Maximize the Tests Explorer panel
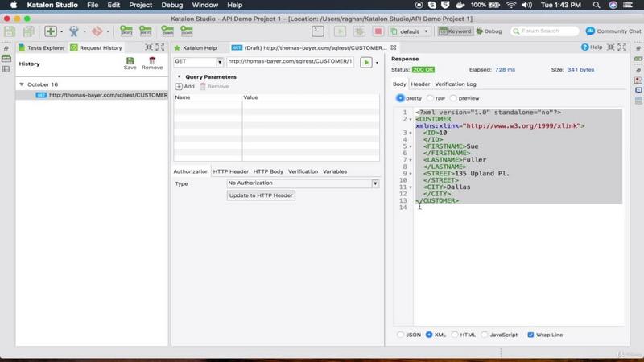Viewport: 644px width, 362px height. pyautogui.click(x=160, y=47)
